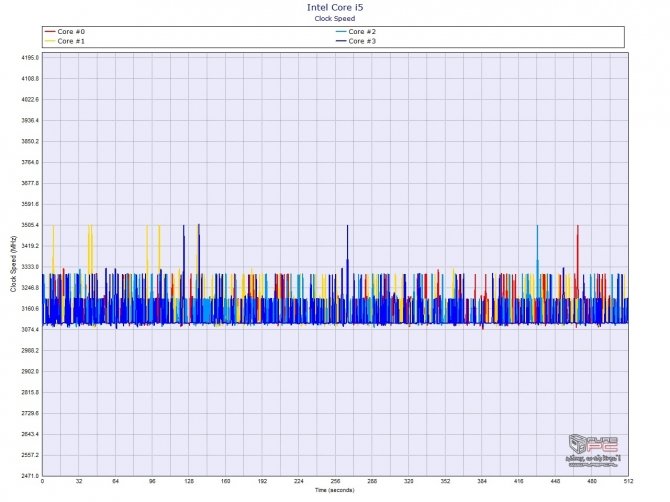
Task: Click the 320 tick on time axis
Action: click(x=408, y=481)
